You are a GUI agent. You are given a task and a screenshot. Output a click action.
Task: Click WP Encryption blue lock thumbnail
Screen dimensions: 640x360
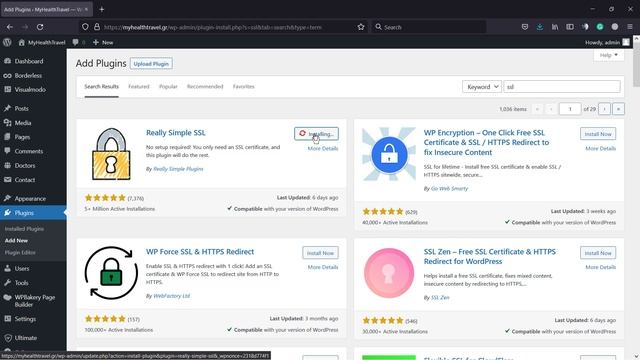(x=389, y=154)
